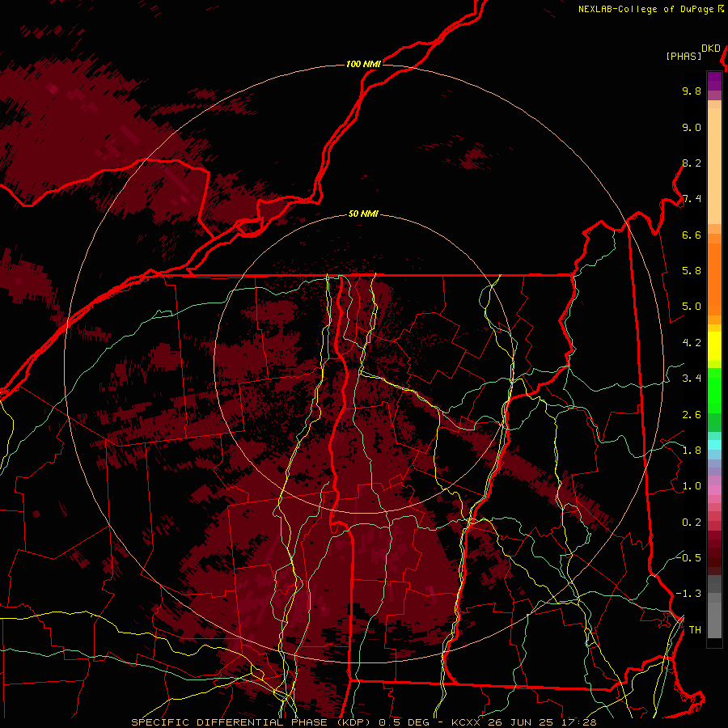The width and height of the screenshot is (728, 728).
Task: Click the 8.2 scale value
Action: (692, 163)
